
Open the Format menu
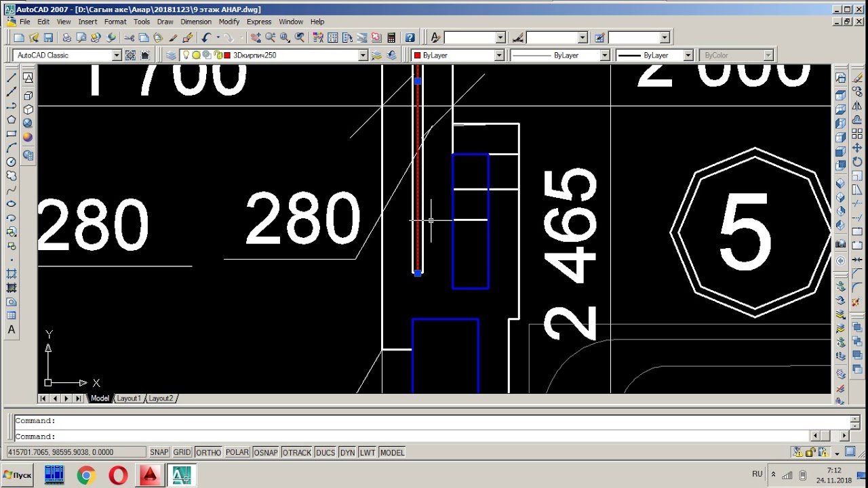(x=115, y=22)
